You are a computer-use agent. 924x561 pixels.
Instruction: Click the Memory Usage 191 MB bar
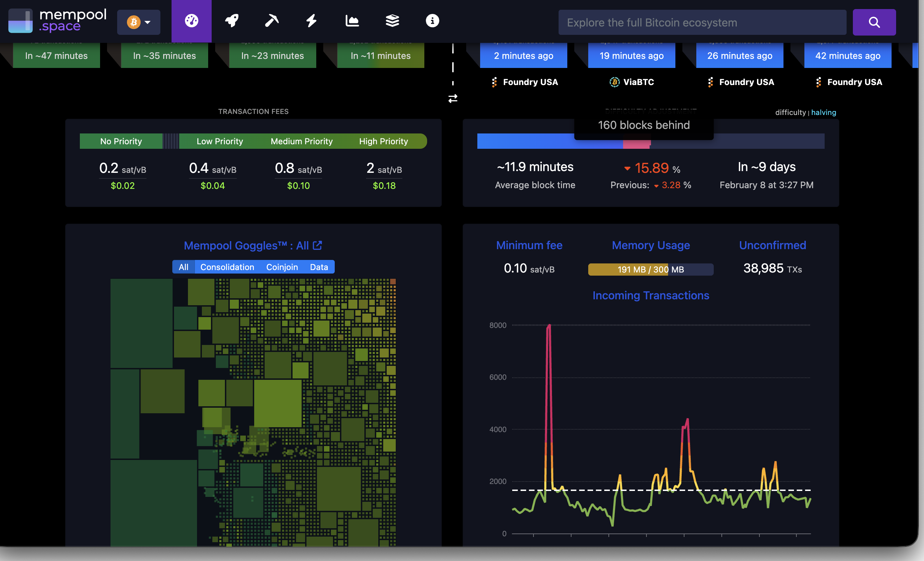pyautogui.click(x=651, y=269)
